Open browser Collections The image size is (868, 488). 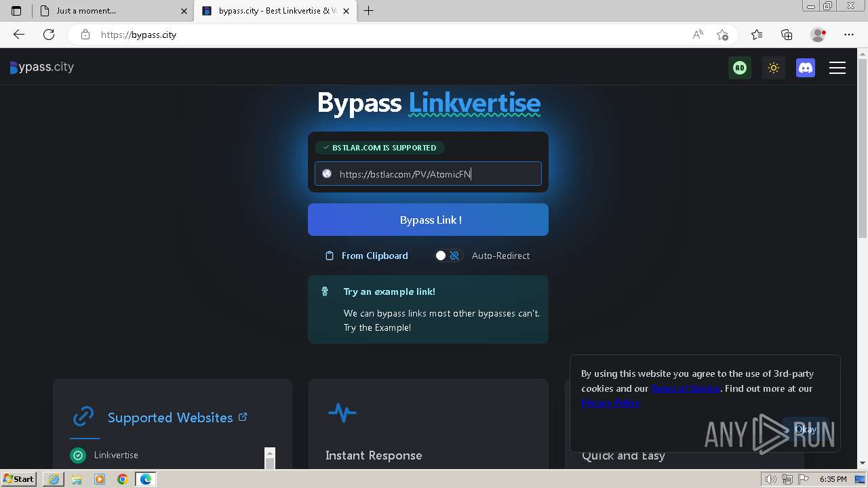(x=787, y=35)
